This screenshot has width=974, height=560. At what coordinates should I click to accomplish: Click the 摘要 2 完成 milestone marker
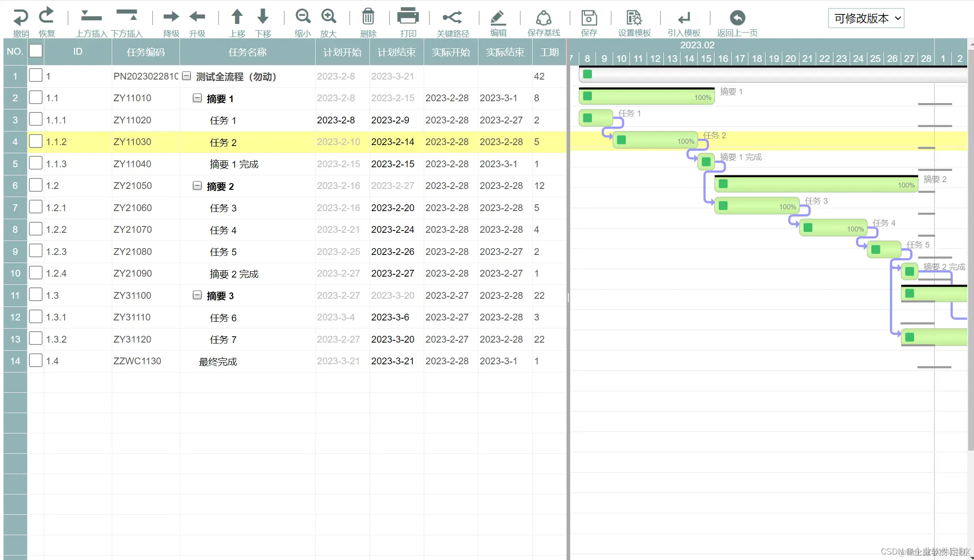point(909,271)
